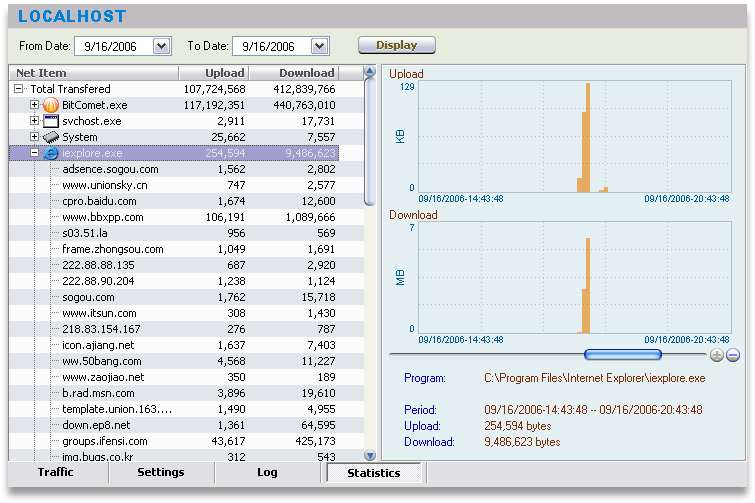The height and width of the screenshot is (503, 755).
Task: Select the cpro.baidu.com row
Action: click(186, 201)
